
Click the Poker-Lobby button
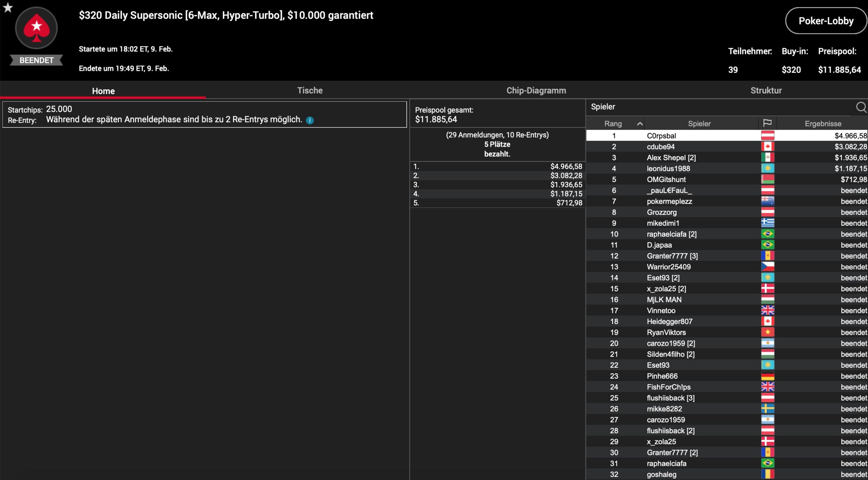pyautogui.click(x=826, y=21)
